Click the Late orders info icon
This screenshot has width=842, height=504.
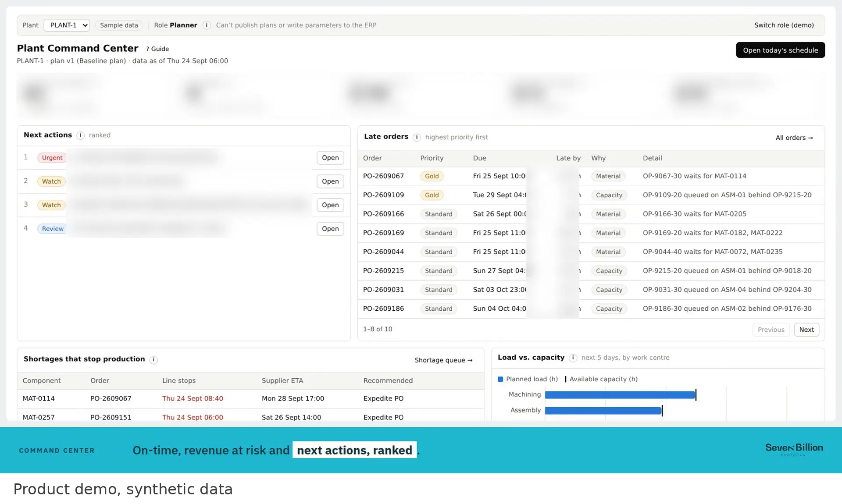coord(417,137)
